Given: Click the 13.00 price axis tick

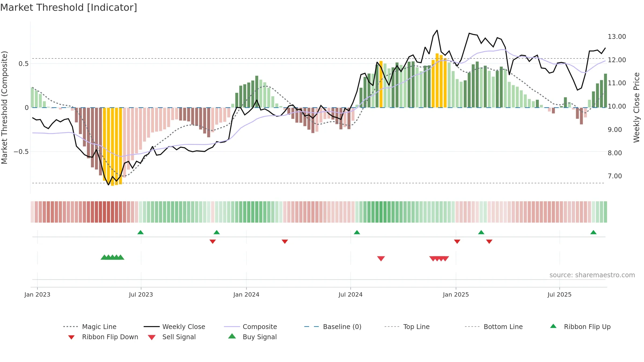Looking at the screenshot, I should pos(617,37).
